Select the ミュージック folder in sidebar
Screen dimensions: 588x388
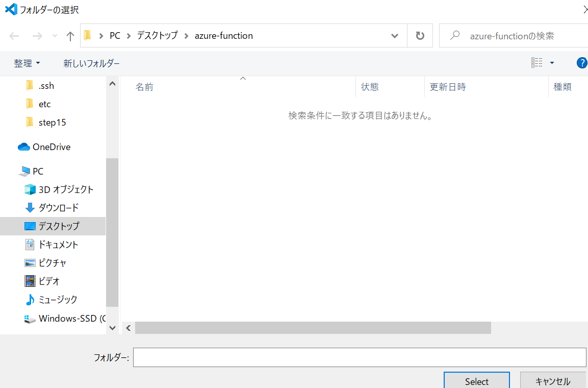tap(58, 300)
